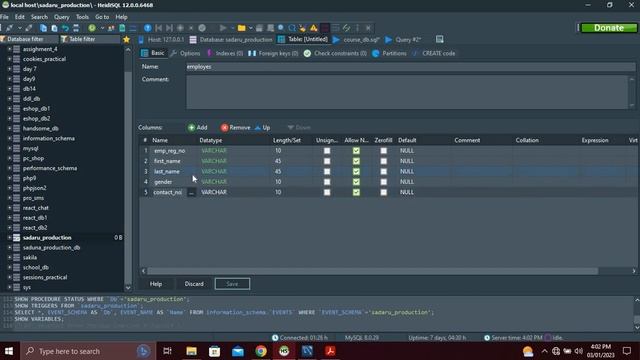The height and width of the screenshot is (360, 640).
Task: Click the table Name input field
Action: [410, 67]
